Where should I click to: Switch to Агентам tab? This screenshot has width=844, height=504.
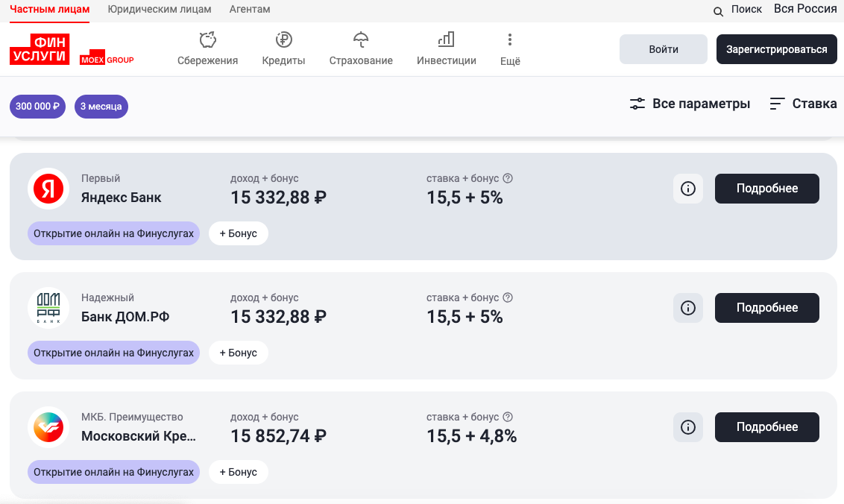click(250, 9)
